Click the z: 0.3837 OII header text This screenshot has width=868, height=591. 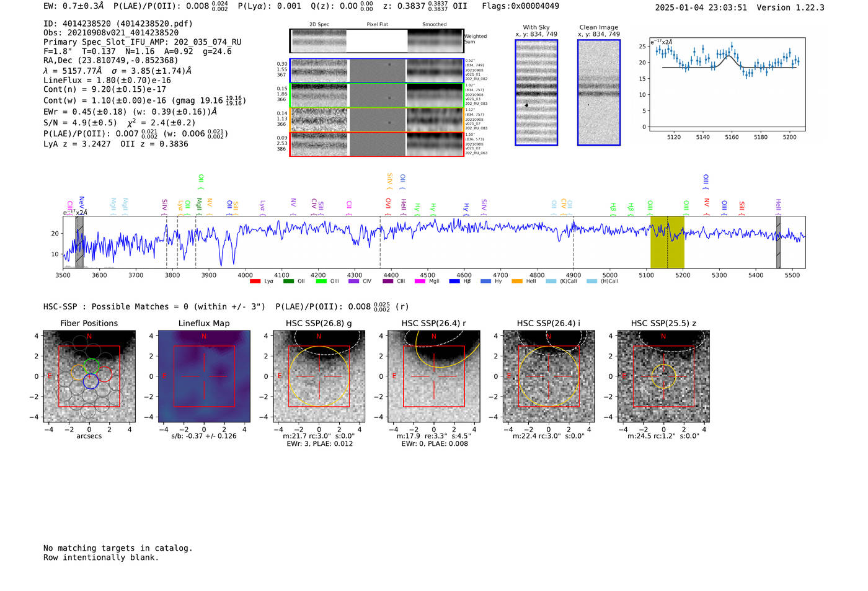point(425,6)
